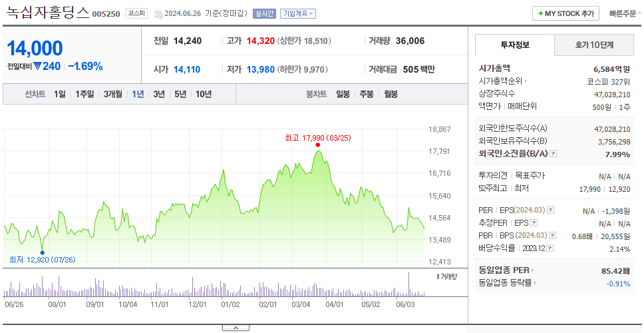This screenshot has width=644, height=333.
Task: Click the 배당수익률 value 2.14%
Action: click(x=620, y=248)
